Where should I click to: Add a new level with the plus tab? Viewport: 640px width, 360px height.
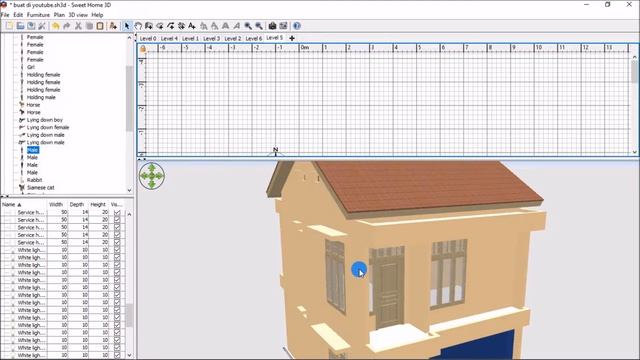pyautogui.click(x=292, y=38)
